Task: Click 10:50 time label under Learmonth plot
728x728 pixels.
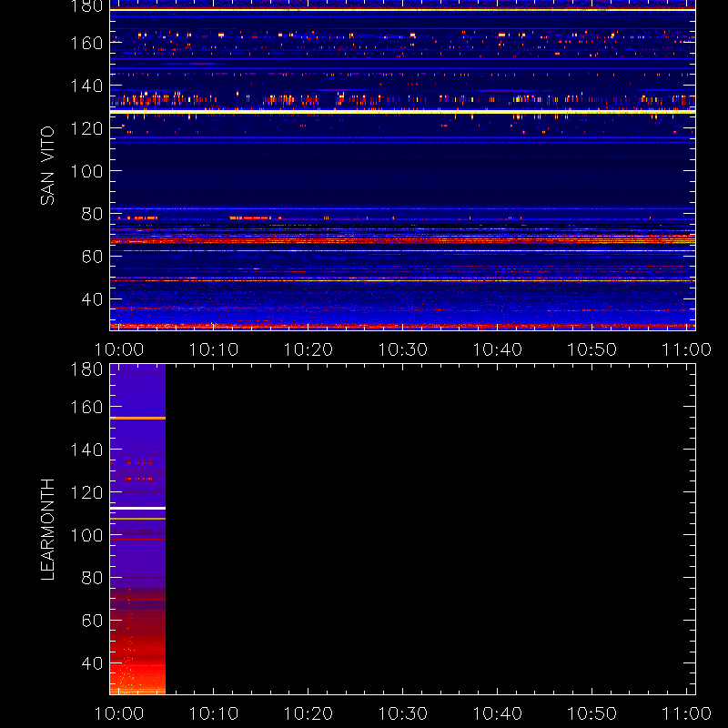Action: point(592,713)
